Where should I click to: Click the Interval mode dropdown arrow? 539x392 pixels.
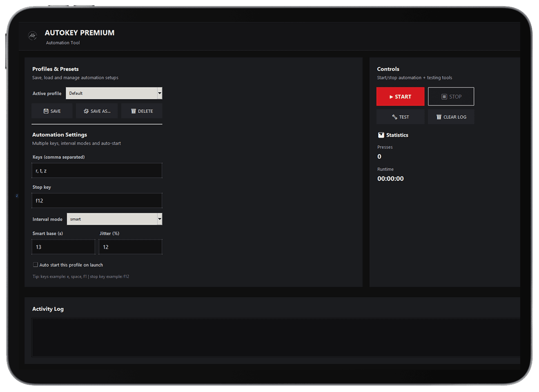point(159,219)
